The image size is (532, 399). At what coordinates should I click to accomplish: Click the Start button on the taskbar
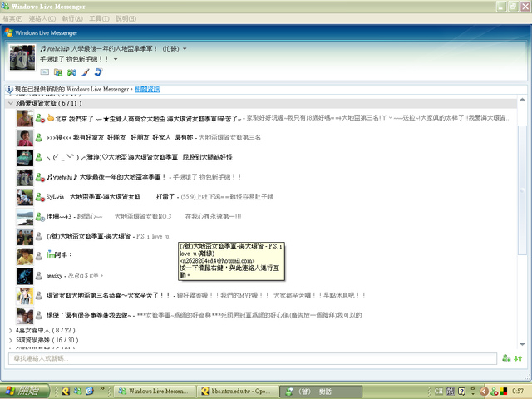pyautogui.click(x=24, y=391)
